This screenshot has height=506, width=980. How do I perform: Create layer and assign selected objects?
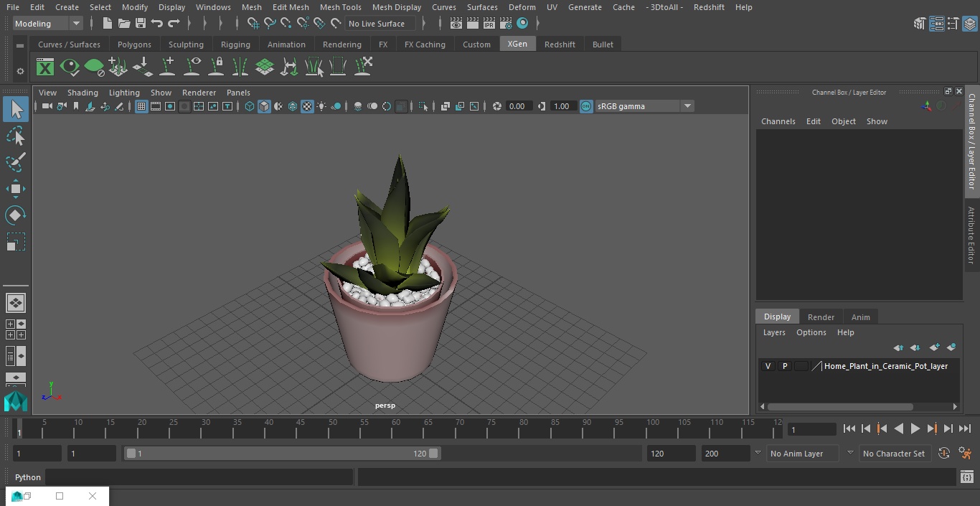point(951,347)
